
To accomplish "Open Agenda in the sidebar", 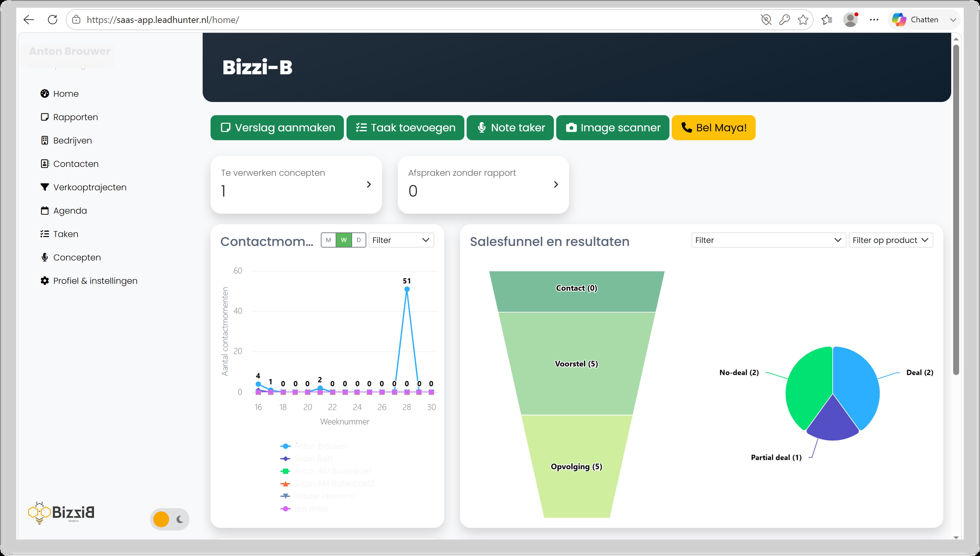I will pyautogui.click(x=64, y=211).
